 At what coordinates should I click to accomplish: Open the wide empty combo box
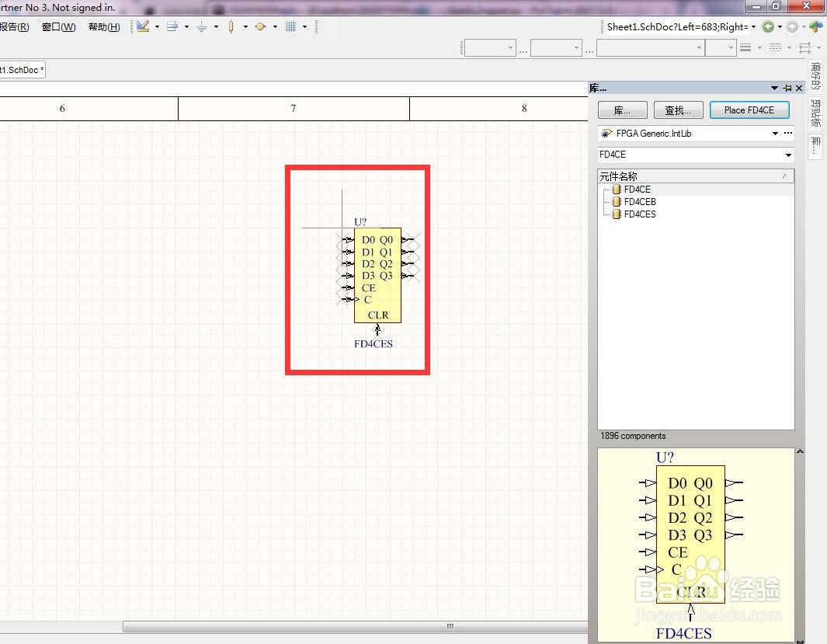(650, 48)
